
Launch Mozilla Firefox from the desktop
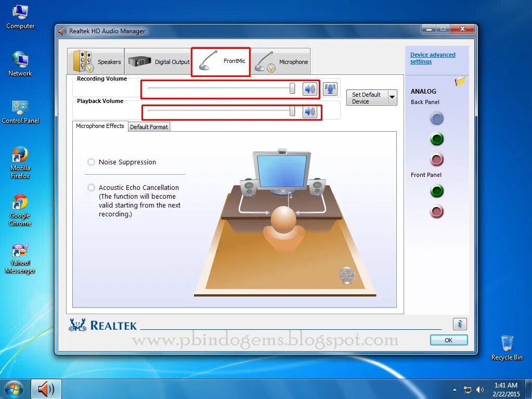click(x=20, y=162)
